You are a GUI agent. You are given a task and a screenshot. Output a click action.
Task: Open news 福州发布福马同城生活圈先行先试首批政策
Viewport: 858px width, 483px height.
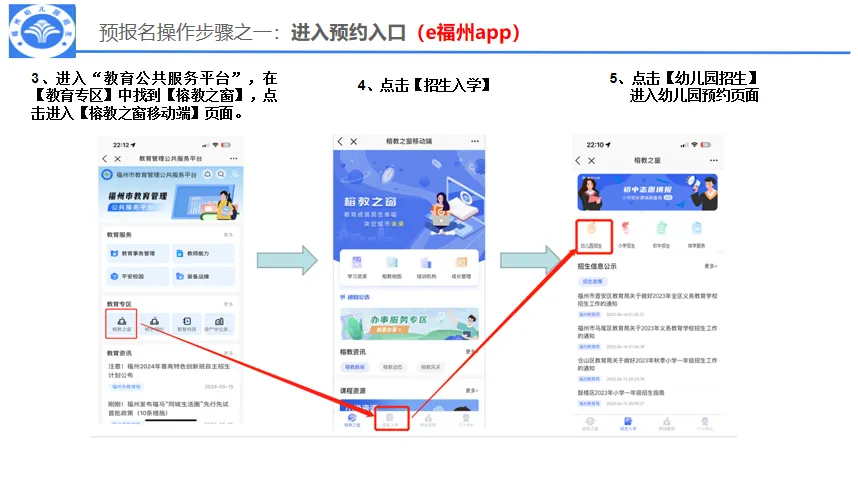[170, 409]
